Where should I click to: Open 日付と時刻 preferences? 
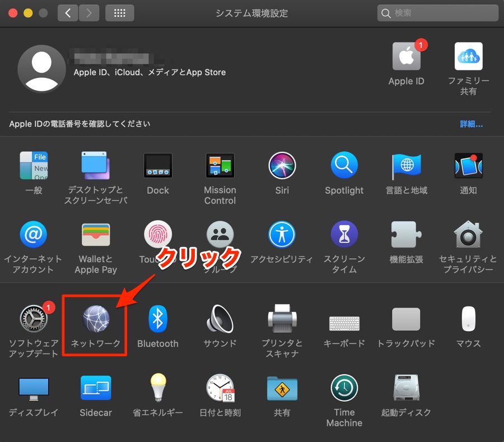coord(221,388)
